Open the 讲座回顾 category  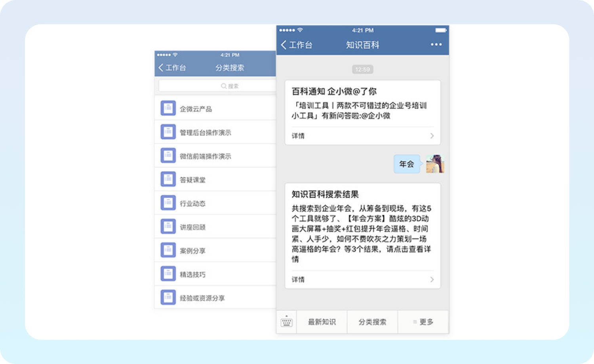(x=193, y=227)
